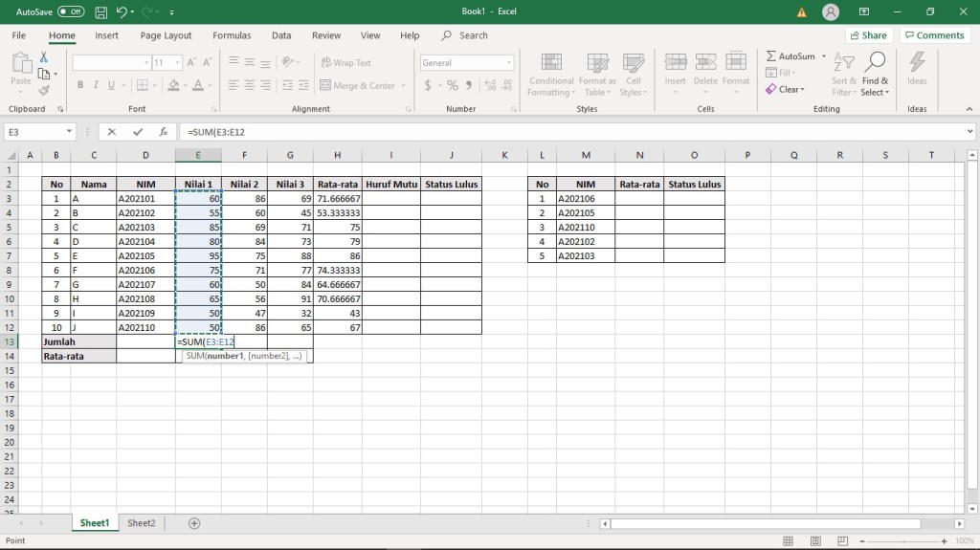The width and height of the screenshot is (980, 550).
Task: Toggle the AutoSave switch
Action: pos(71,11)
